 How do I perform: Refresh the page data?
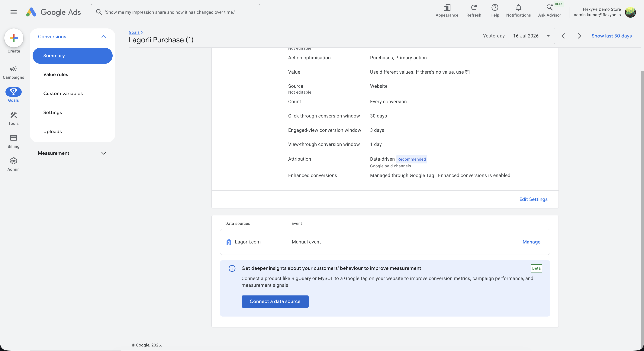(474, 11)
